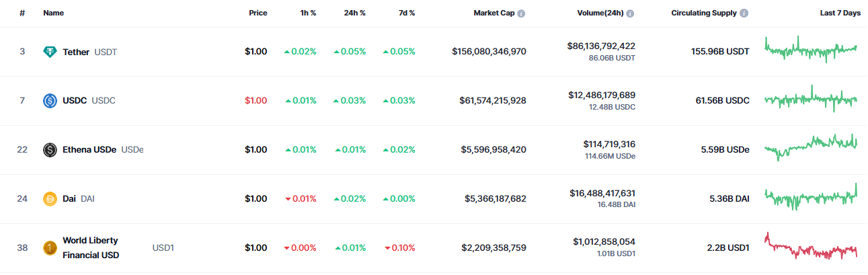Viewport: 868px width, 275px height.
Task: Click Tether volume $86,136,792,422
Action: tap(601, 46)
